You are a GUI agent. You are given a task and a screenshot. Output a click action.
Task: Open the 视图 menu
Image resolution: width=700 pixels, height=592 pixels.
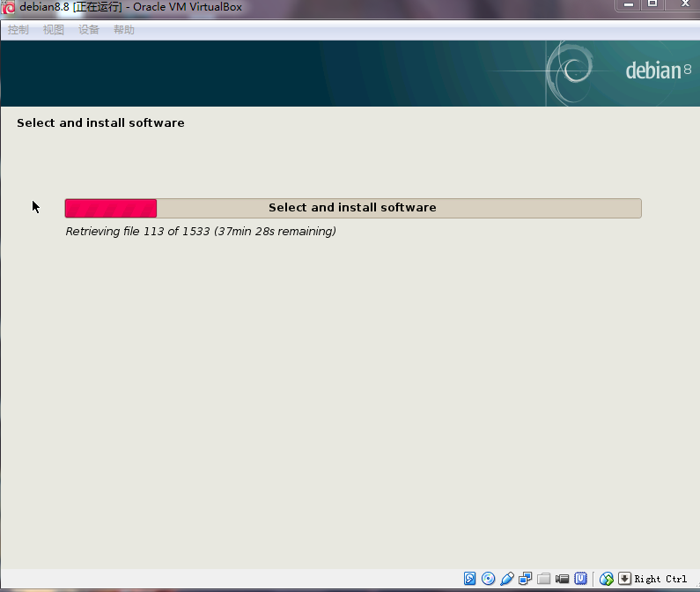pyautogui.click(x=54, y=30)
